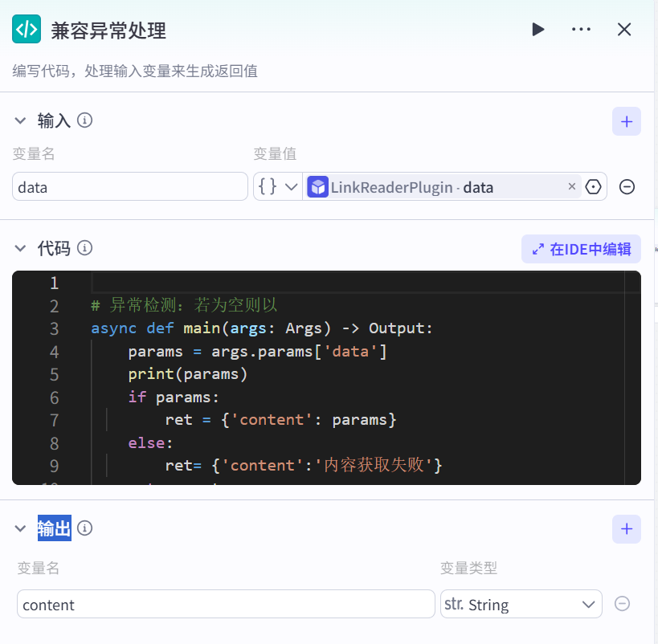Collapse the 输出 section
The width and height of the screenshot is (658, 644).
click(x=21, y=528)
